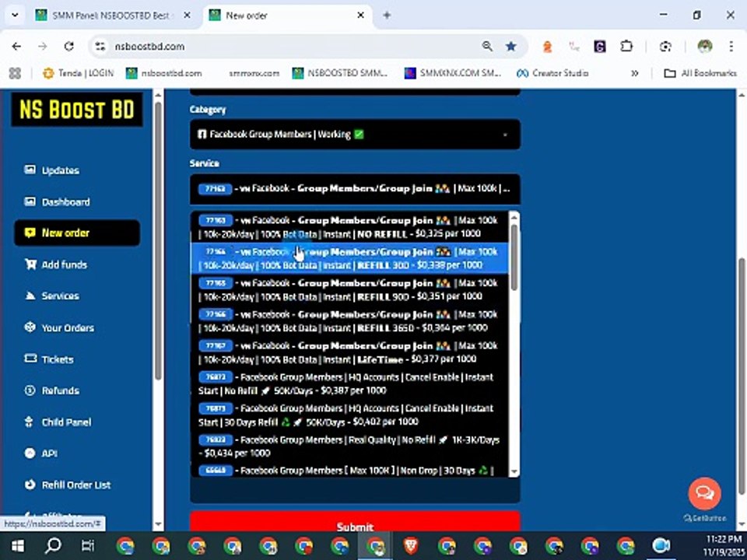Click the service list scrollbar thumb
The width and height of the screenshot is (747, 560).
coord(514,257)
